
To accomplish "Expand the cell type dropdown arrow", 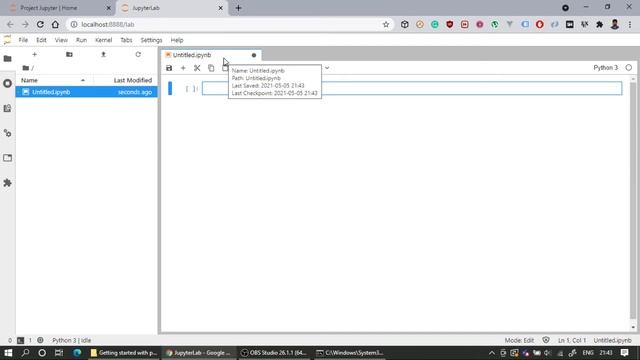I will tap(327, 68).
